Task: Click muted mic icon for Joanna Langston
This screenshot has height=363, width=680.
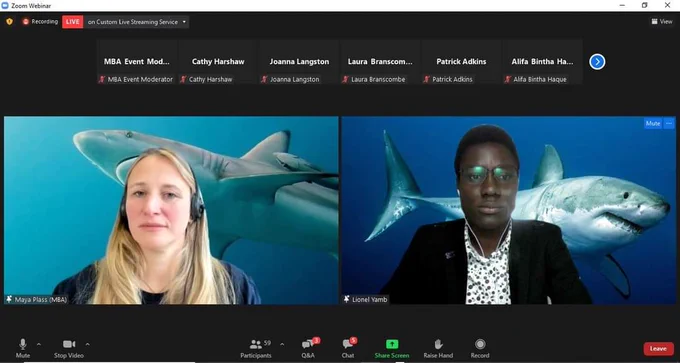Action: pos(264,79)
